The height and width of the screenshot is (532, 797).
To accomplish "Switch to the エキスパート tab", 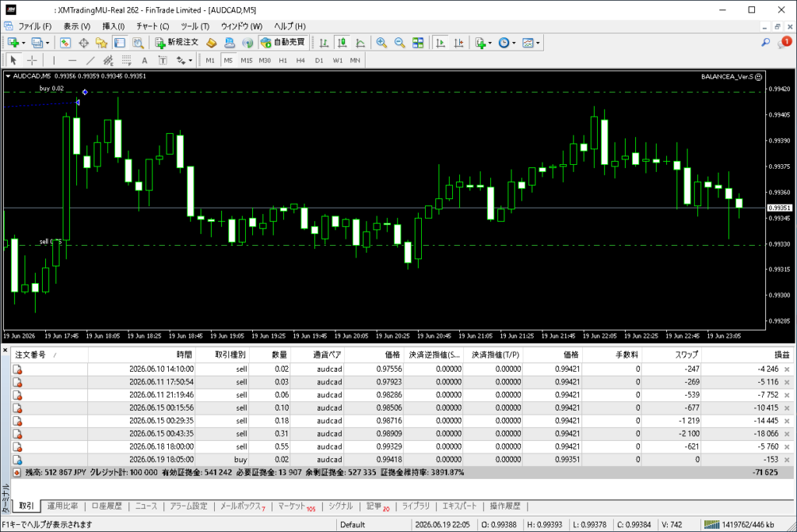I will (x=459, y=506).
